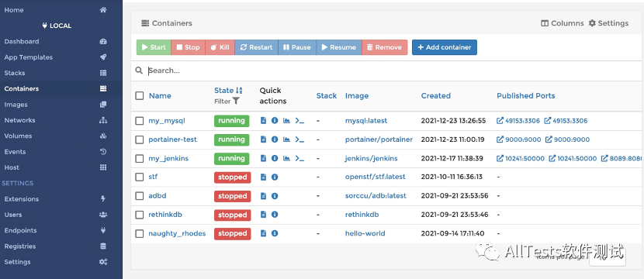Open stats chart icon for portainer-test
The width and height of the screenshot is (644, 279).
coord(286,139)
